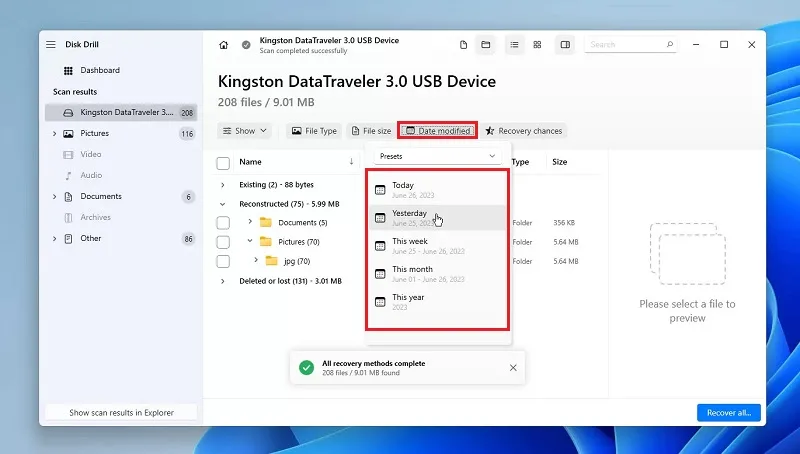
Task: Check the jpg (70) folder checkbox
Action: click(223, 262)
